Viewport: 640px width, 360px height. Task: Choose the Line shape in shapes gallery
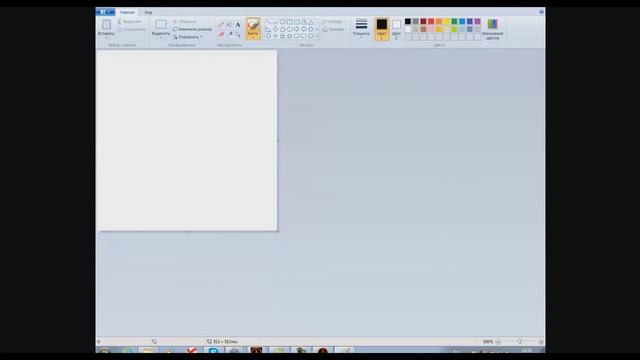pos(268,22)
